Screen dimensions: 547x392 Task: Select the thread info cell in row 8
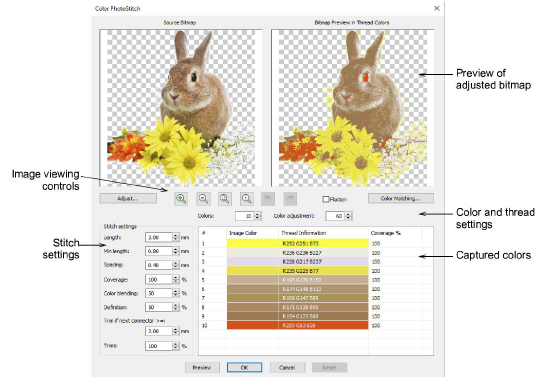click(x=323, y=307)
